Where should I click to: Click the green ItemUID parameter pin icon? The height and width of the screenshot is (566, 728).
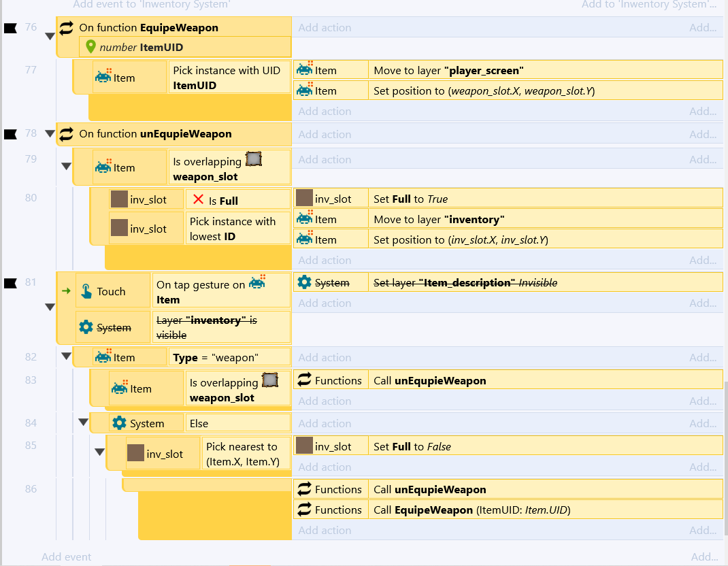pyautogui.click(x=90, y=47)
